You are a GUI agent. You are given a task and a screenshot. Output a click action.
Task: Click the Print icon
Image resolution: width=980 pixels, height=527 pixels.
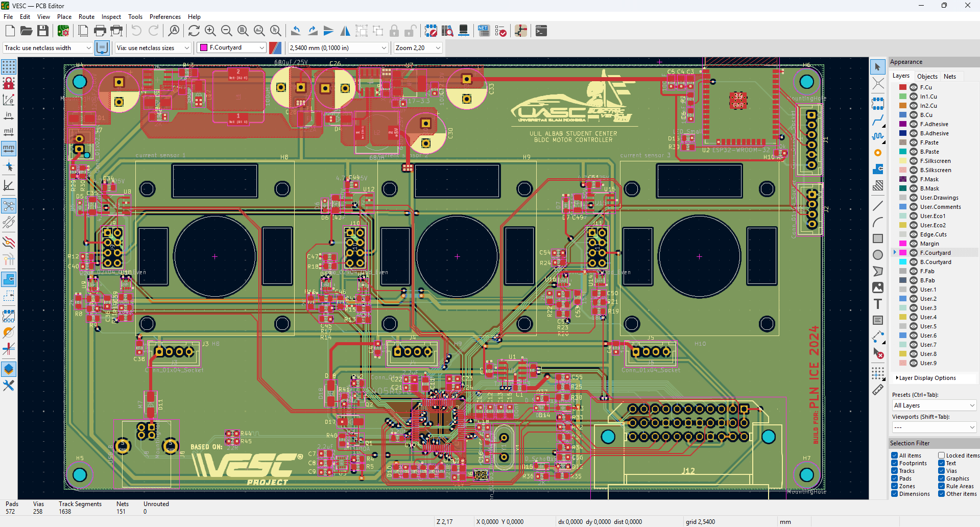click(x=100, y=31)
